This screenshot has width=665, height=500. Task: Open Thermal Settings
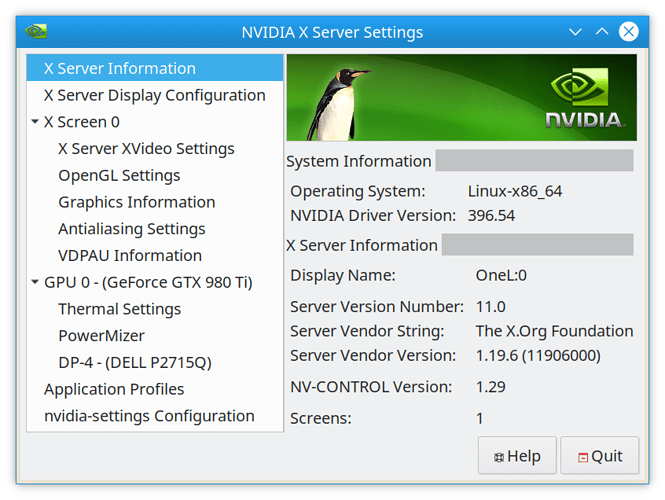(120, 309)
